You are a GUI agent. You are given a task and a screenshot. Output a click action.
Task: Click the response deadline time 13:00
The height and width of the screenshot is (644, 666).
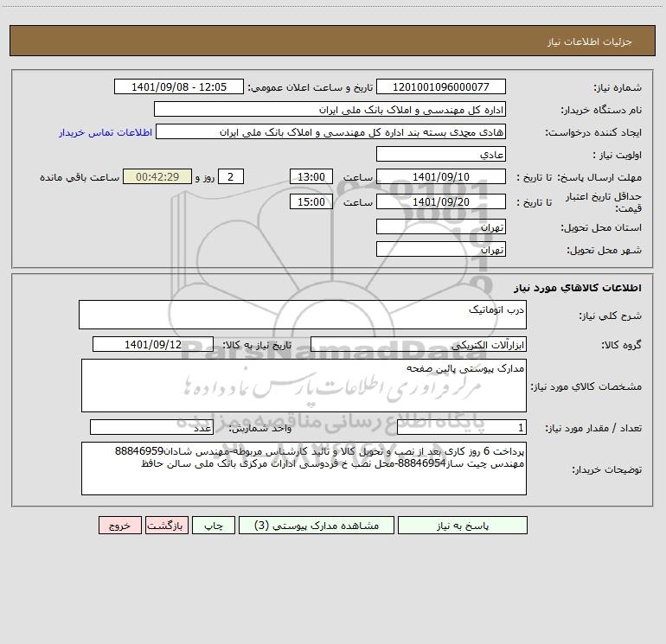point(311,176)
